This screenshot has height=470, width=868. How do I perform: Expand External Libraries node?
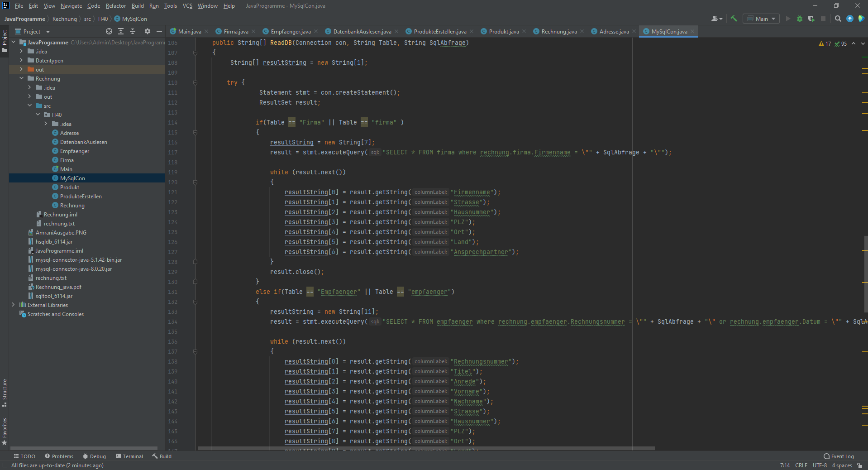pos(13,305)
